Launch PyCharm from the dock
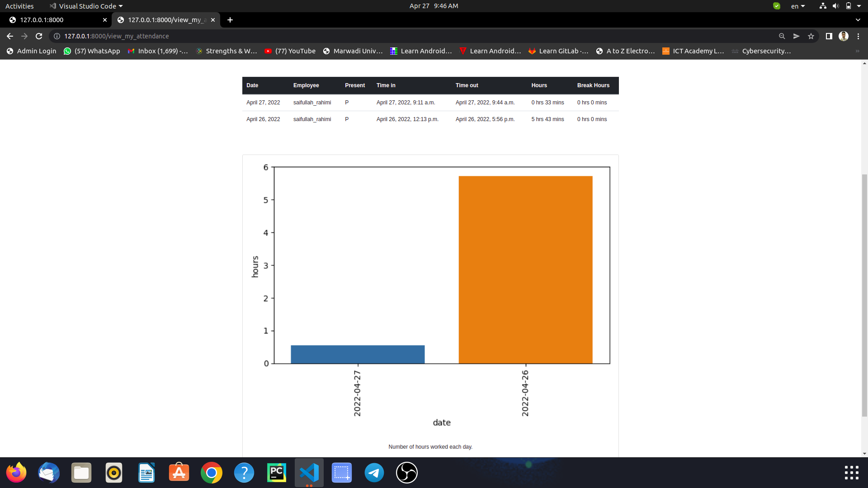This screenshot has width=868, height=488. pos(276,473)
